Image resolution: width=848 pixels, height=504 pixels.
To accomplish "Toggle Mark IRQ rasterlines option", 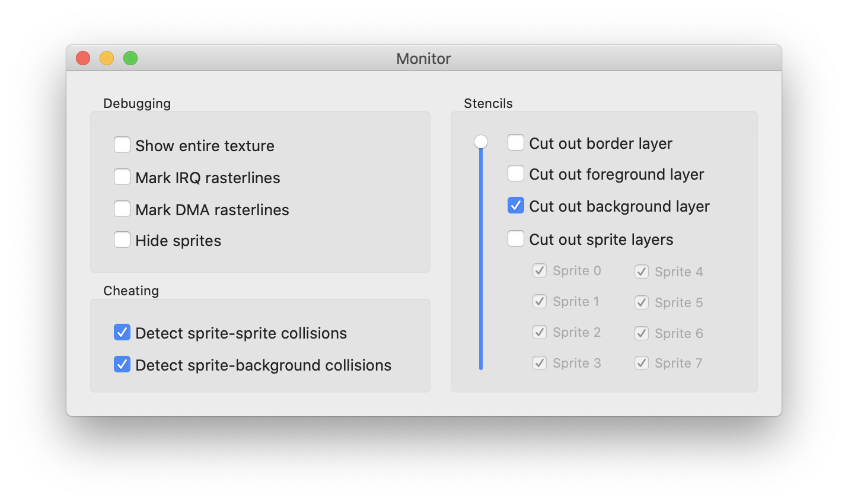I will (x=122, y=177).
